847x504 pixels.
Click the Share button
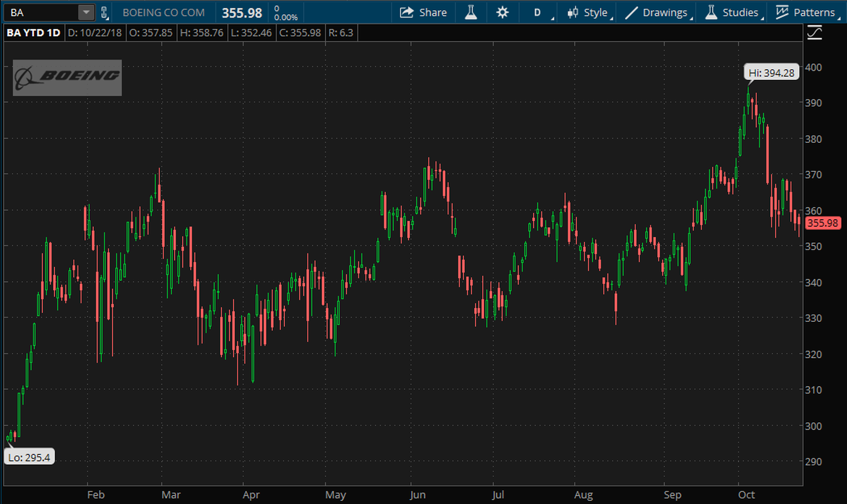423,12
